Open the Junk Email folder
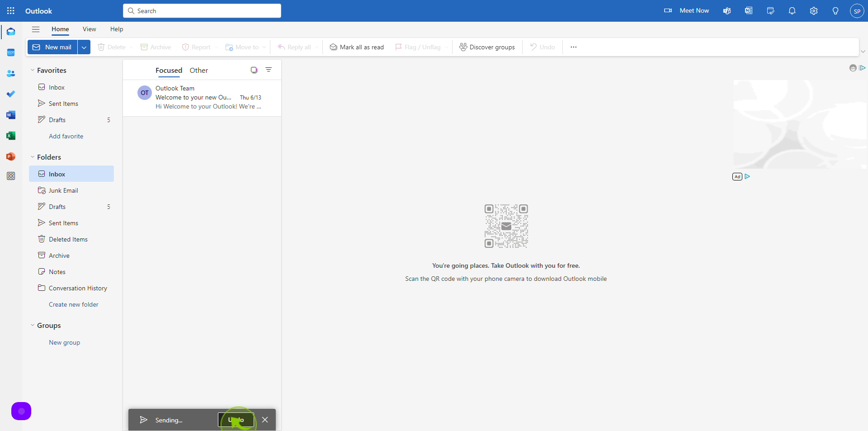Screen dimensions: 868x431 click(71, 190)
